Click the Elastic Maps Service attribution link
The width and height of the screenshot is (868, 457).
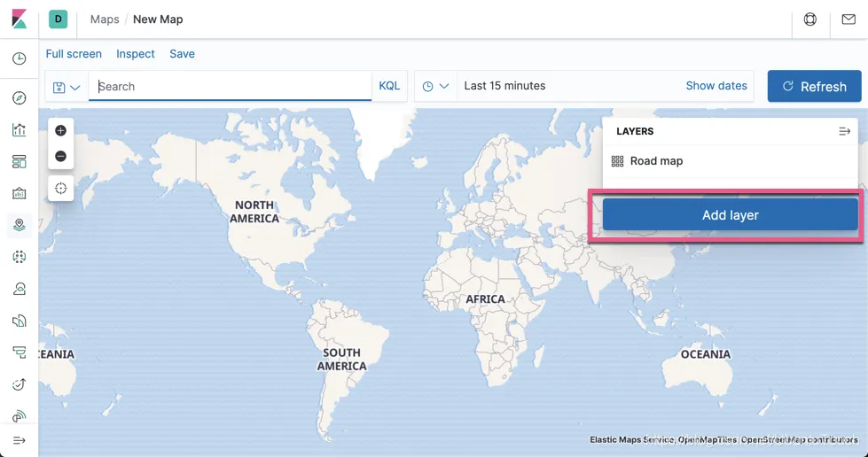pyautogui.click(x=631, y=440)
